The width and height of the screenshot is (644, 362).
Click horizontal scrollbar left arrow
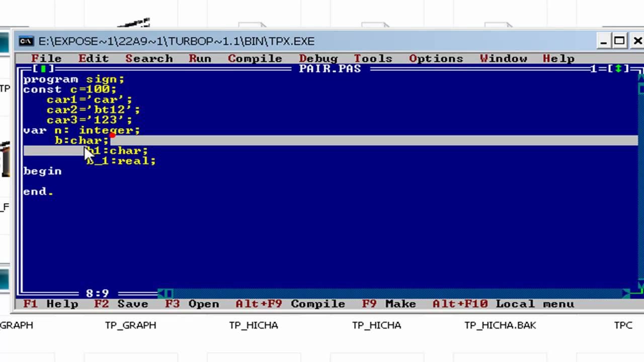(161, 293)
